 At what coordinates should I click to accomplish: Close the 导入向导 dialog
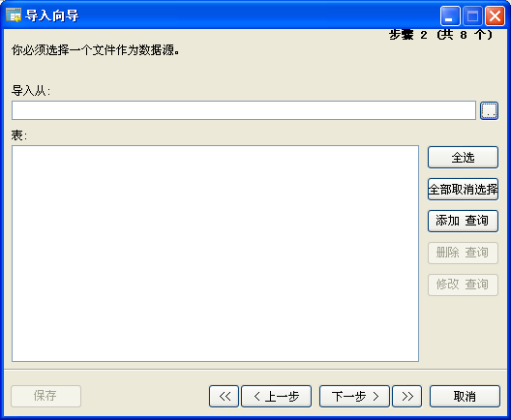(x=496, y=15)
